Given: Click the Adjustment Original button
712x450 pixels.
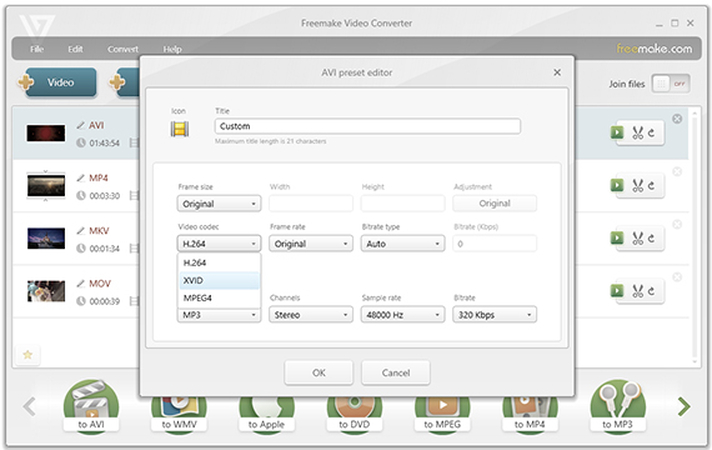Looking at the screenshot, I should pyautogui.click(x=494, y=203).
